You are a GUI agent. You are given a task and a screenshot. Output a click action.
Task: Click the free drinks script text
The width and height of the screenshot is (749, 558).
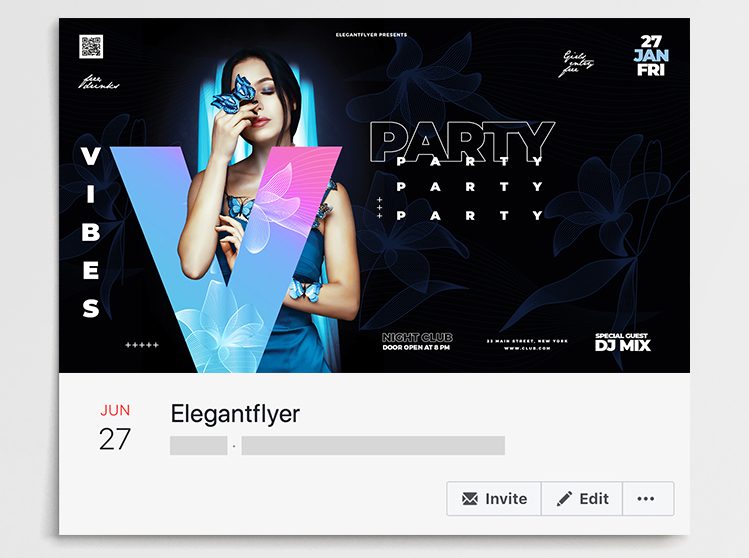(98, 82)
